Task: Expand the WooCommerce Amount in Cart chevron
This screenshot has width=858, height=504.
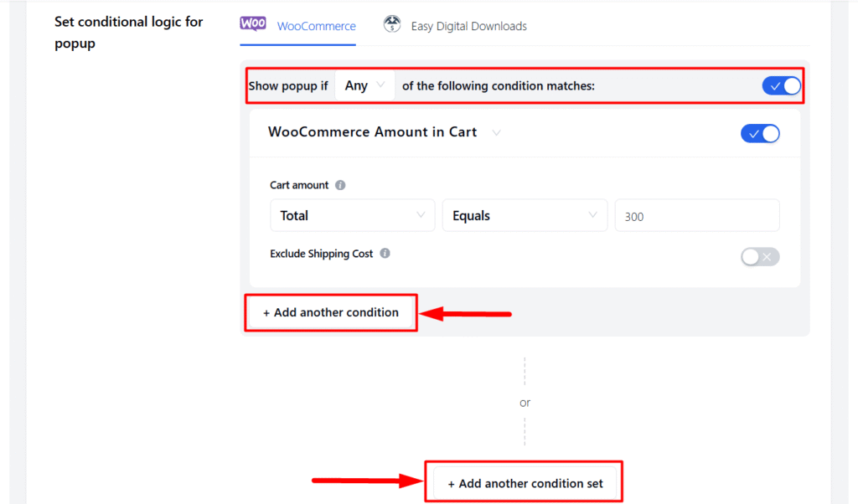Action: click(x=496, y=132)
